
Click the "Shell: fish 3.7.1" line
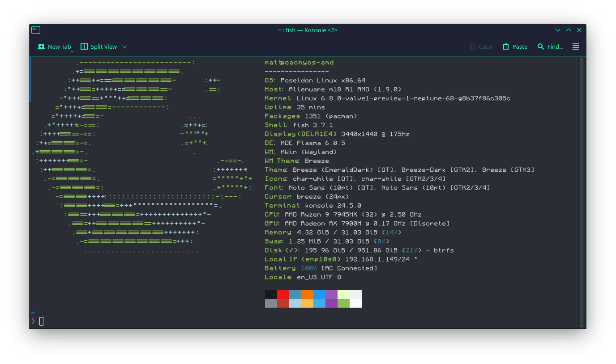pos(299,125)
